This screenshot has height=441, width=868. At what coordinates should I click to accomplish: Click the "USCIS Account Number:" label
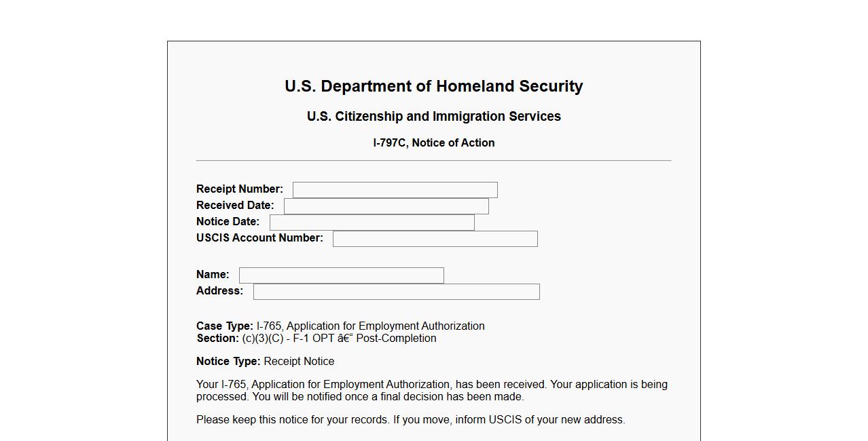(259, 237)
